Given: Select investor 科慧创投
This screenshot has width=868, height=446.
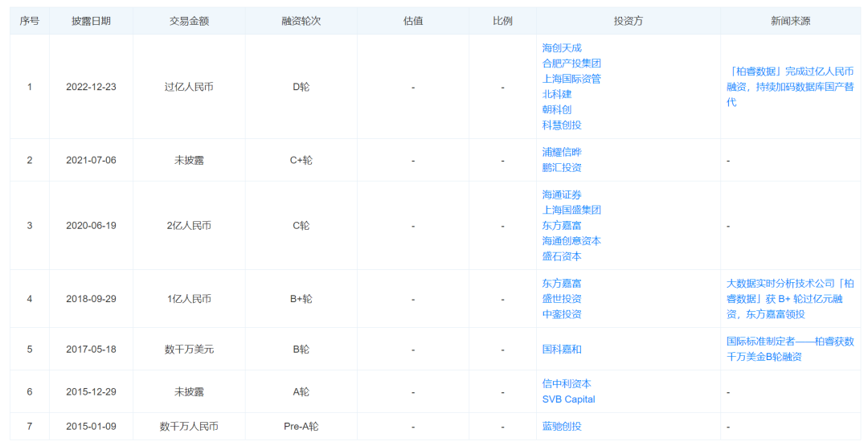Looking at the screenshot, I should tap(562, 125).
